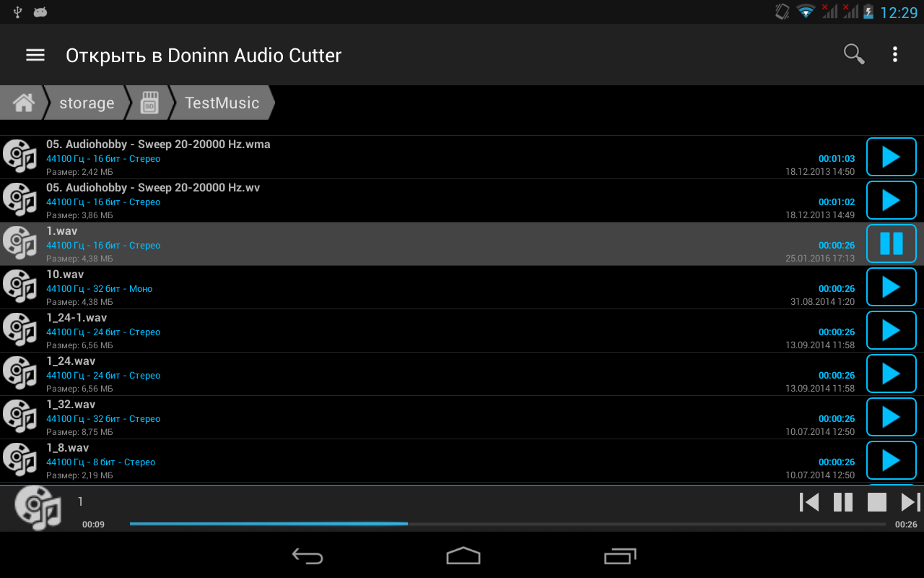Seek within the playback progress bar

click(507, 524)
